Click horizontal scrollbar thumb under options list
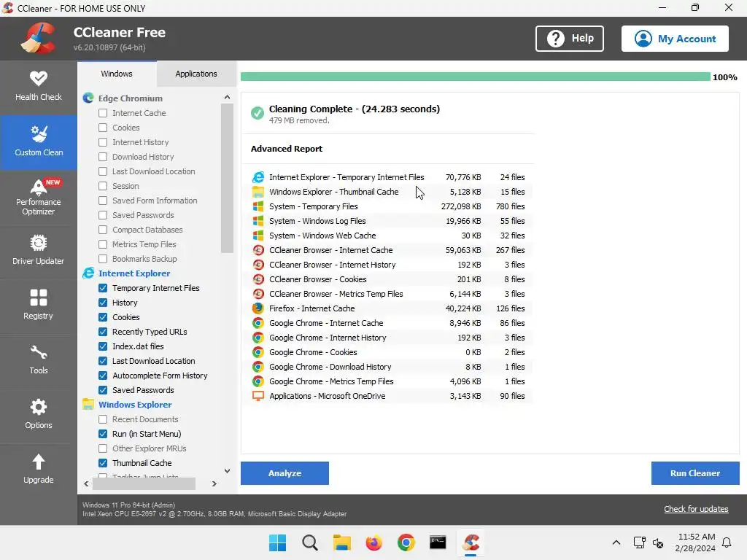Screen dimensions: 747x560 click(144, 484)
